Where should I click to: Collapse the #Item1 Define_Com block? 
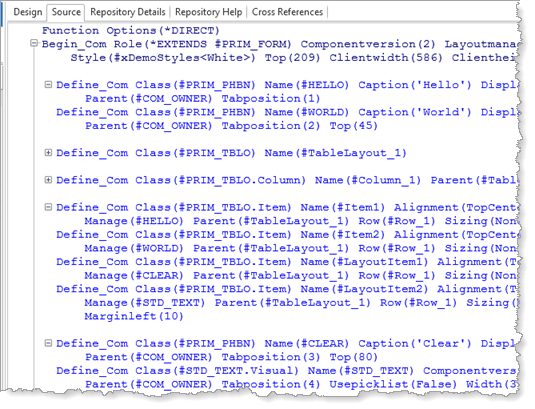(x=48, y=207)
